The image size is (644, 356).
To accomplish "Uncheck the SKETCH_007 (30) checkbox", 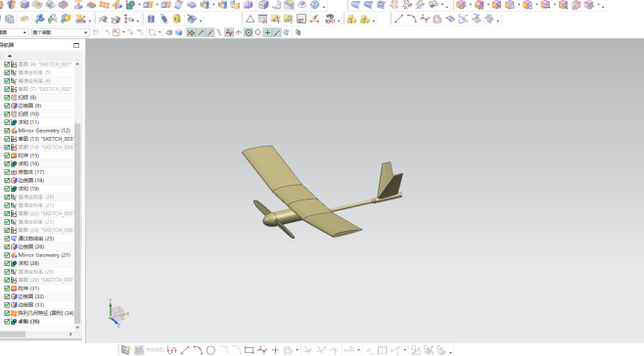I will point(7,280).
